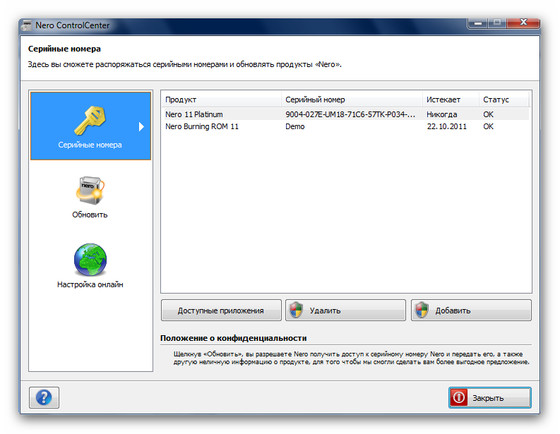This screenshot has height=434, width=560.
Task: Click the Nero ControlCenter title bar icon
Action: coord(26,26)
